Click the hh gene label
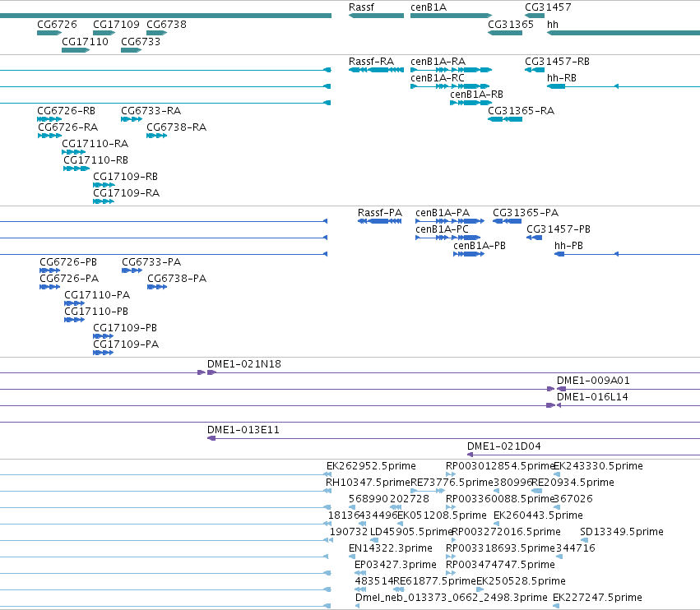The image size is (700, 610). coord(553,24)
